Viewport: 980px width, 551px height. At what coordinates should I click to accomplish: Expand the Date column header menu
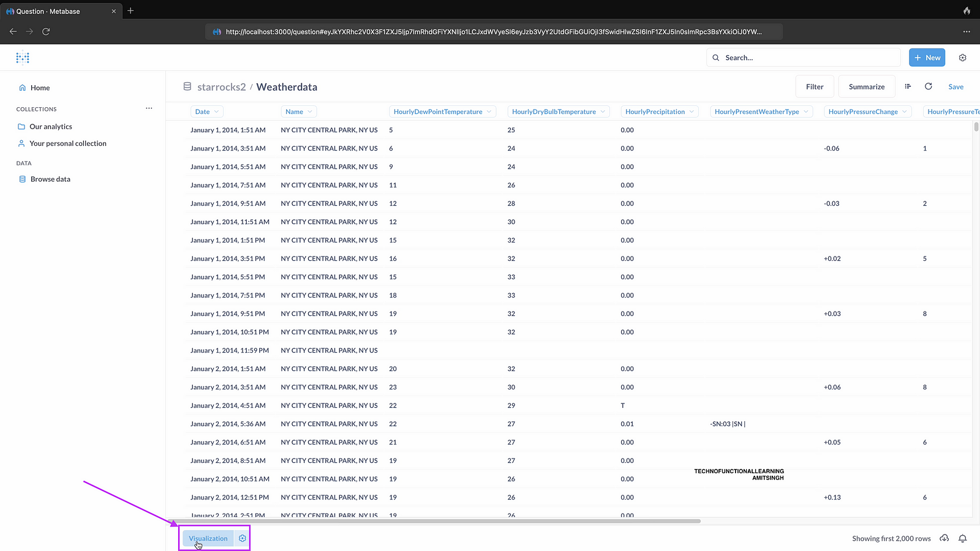(x=207, y=111)
